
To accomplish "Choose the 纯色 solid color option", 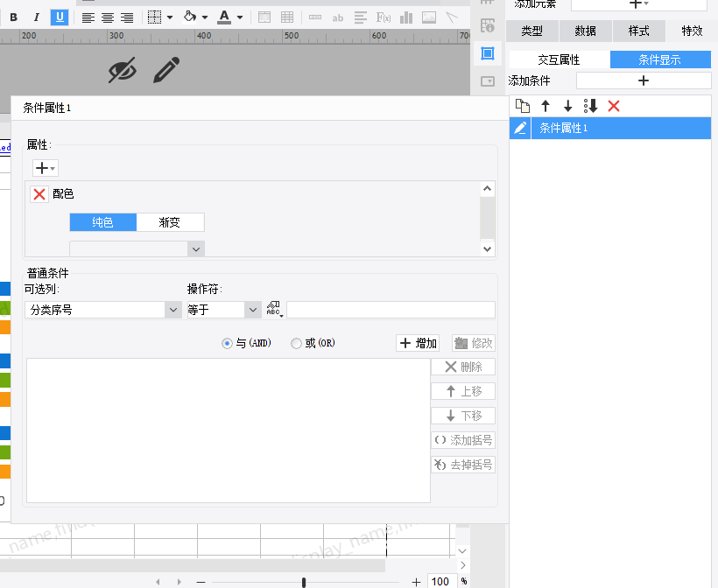I will tap(103, 222).
